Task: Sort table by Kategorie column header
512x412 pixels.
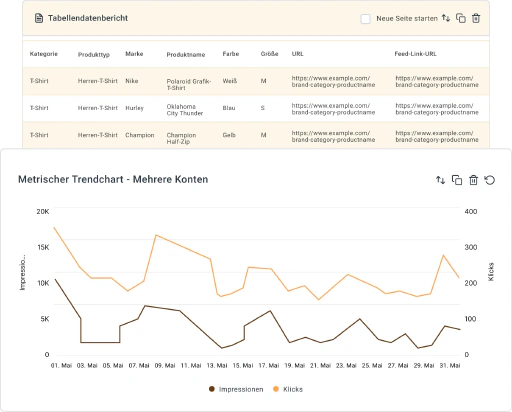Action: (x=44, y=54)
